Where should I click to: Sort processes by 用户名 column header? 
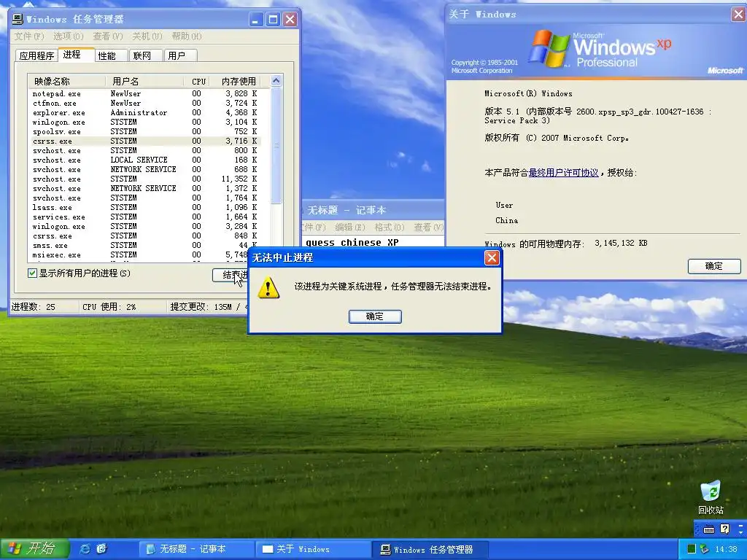(x=144, y=82)
